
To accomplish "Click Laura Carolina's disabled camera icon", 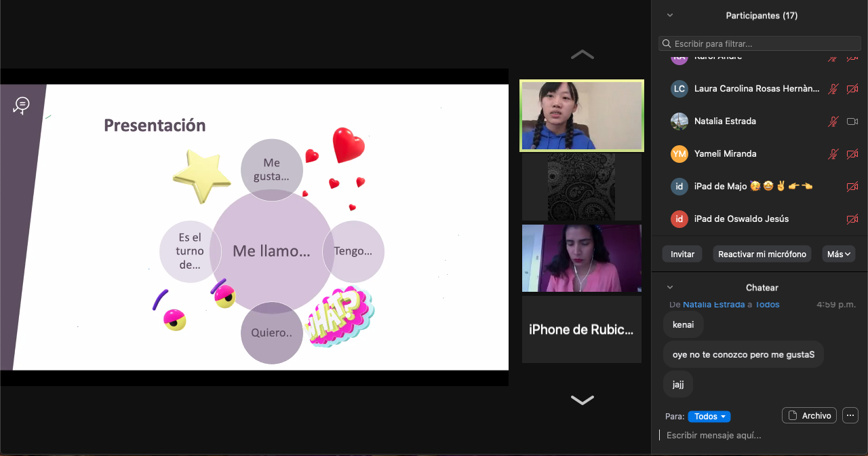I will [852, 89].
